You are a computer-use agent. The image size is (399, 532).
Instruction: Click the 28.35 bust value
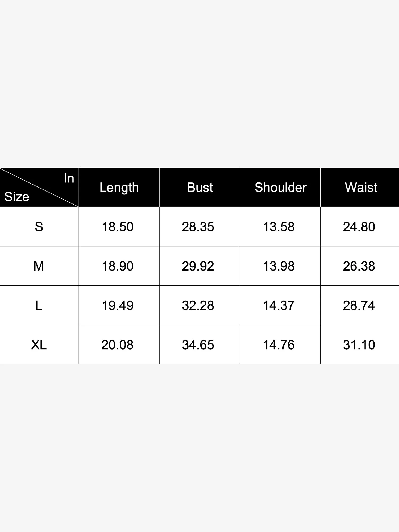198,227
